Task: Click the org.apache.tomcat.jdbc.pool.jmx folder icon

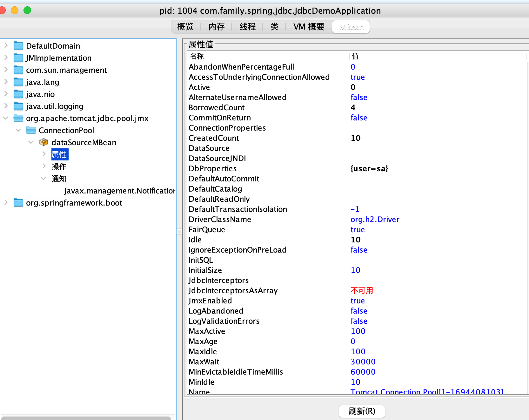Action: [18, 118]
